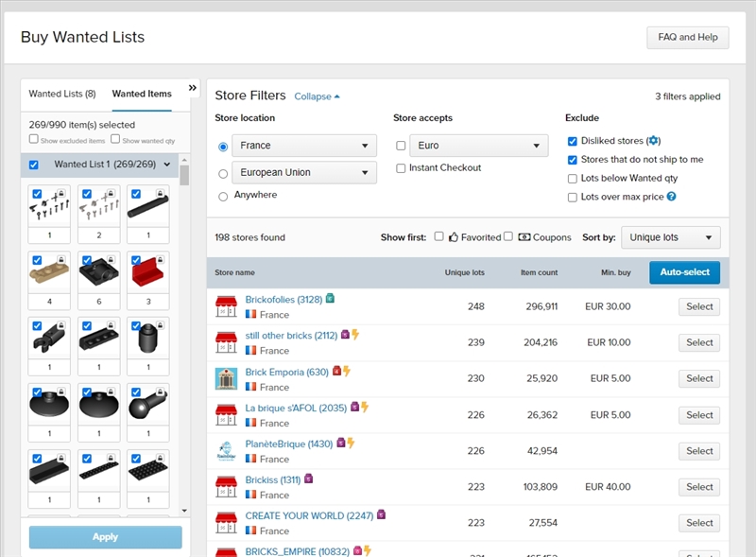Collapse the Store Filters section
The height and width of the screenshot is (557, 756).
coord(317,96)
